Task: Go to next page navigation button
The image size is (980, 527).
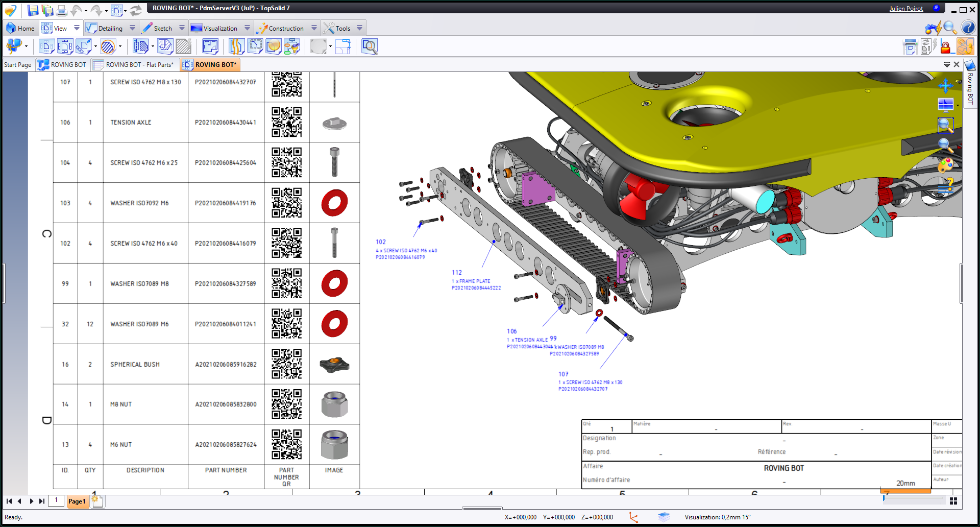Action: tap(31, 501)
